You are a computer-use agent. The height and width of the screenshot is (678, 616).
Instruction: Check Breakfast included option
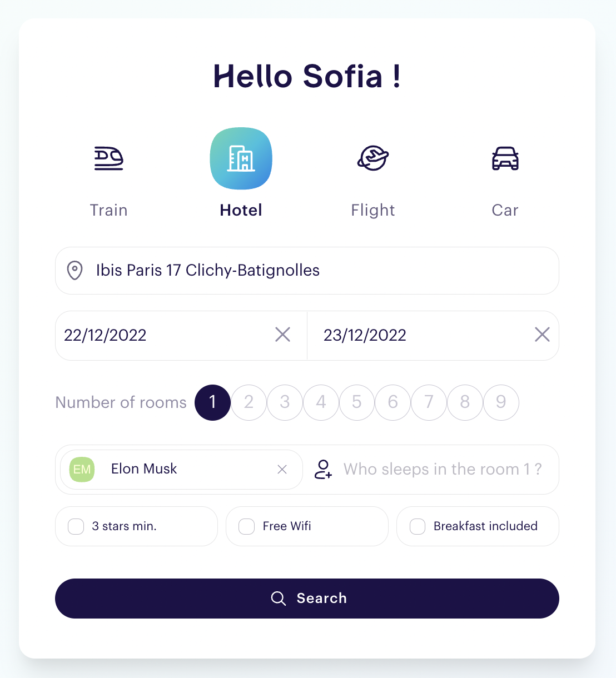[418, 526]
